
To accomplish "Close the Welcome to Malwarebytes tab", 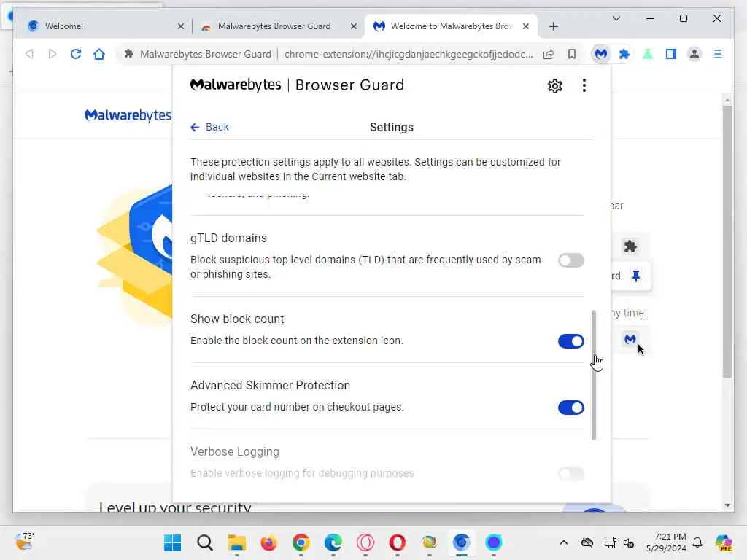I will tap(525, 26).
